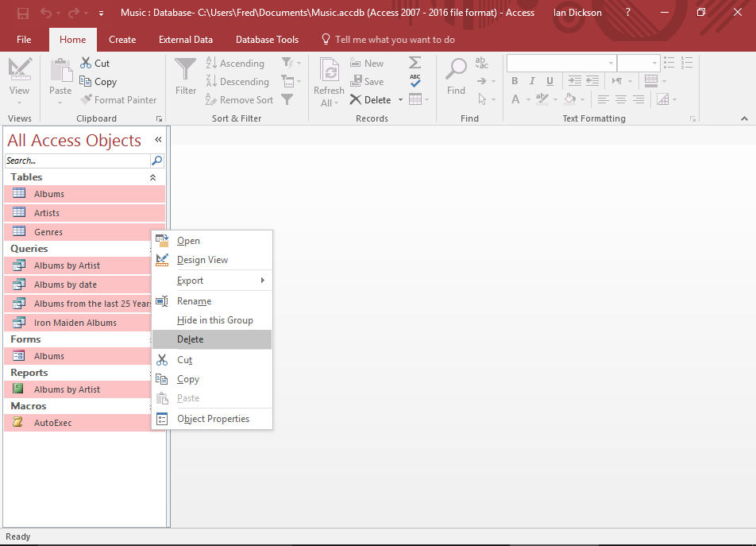Click Cut in the ribbon Clipboard group
Viewport: 756px width, 546px height.
point(95,64)
